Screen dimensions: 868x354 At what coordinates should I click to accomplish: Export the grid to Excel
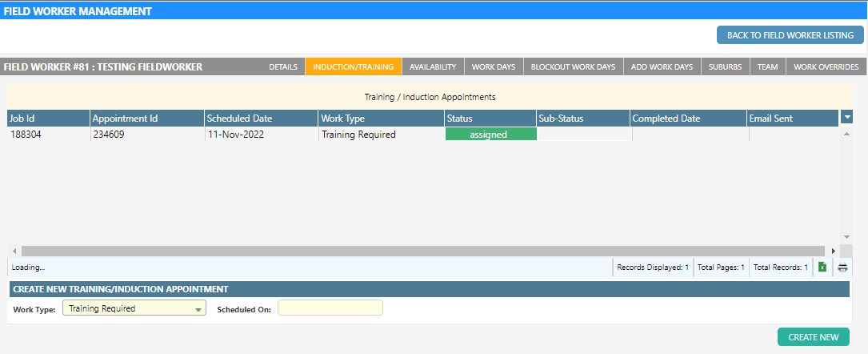tap(822, 267)
